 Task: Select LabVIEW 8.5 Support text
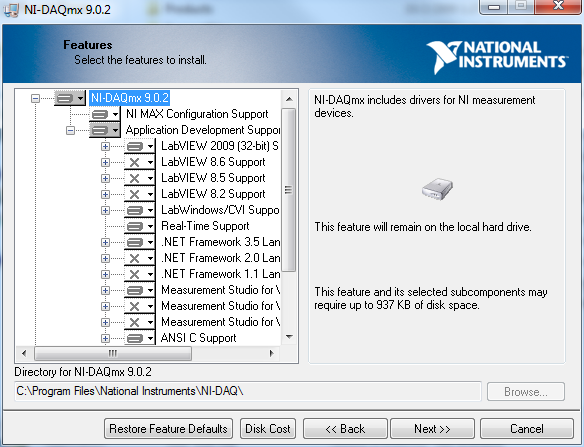213,178
